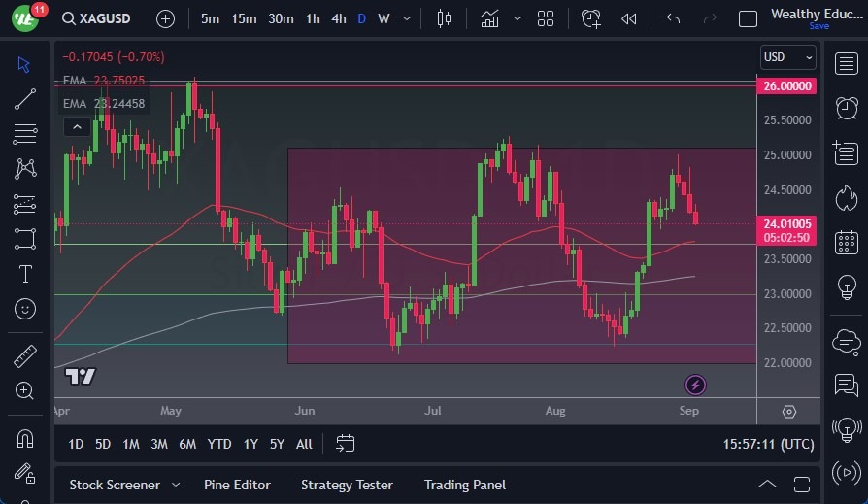Expand the Stock Screener dropdown arrow

tap(176, 485)
